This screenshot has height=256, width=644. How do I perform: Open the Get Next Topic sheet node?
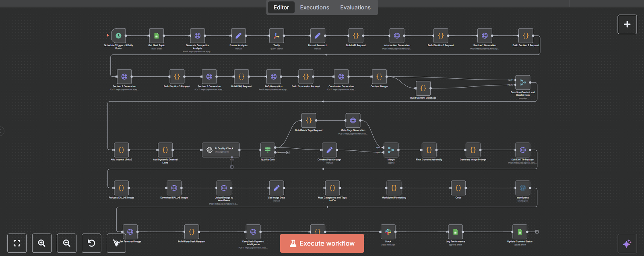pyautogui.click(x=157, y=36)
